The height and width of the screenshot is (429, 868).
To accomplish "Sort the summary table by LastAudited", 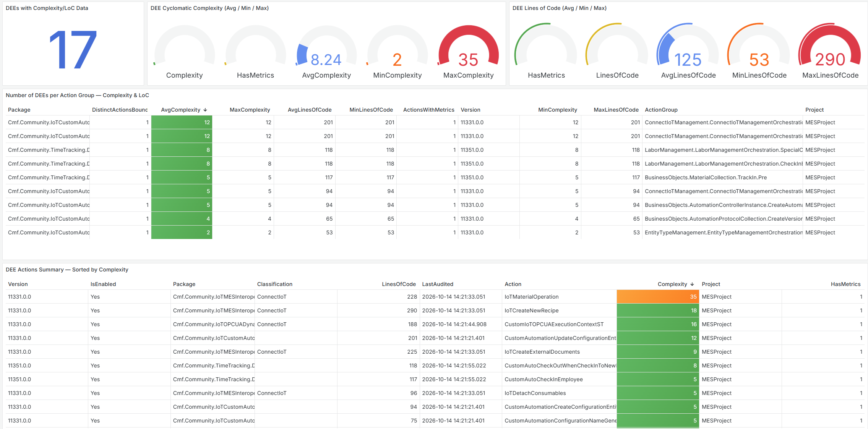I will [437, 284].
